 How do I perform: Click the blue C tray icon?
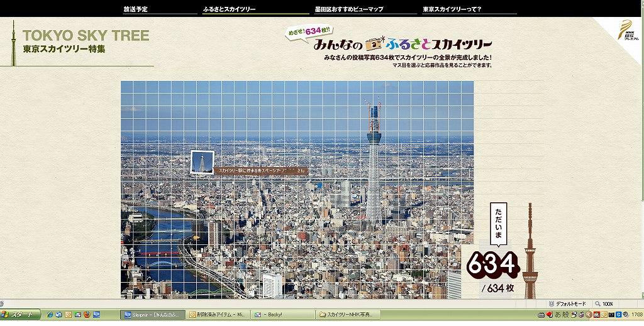[619, 315]
